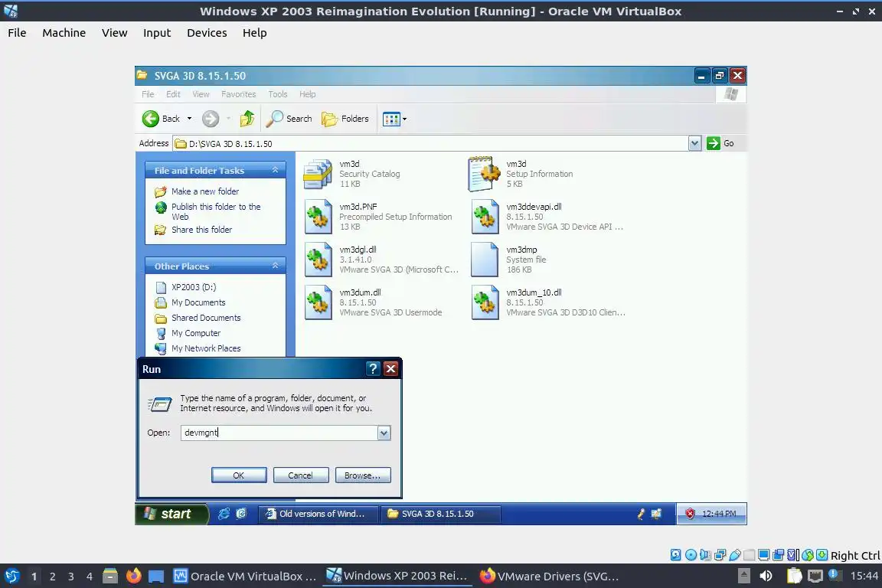Screen dimensions: 882x588
Task: Open Search in the Explorer toolbar
Action: [289, 119]
